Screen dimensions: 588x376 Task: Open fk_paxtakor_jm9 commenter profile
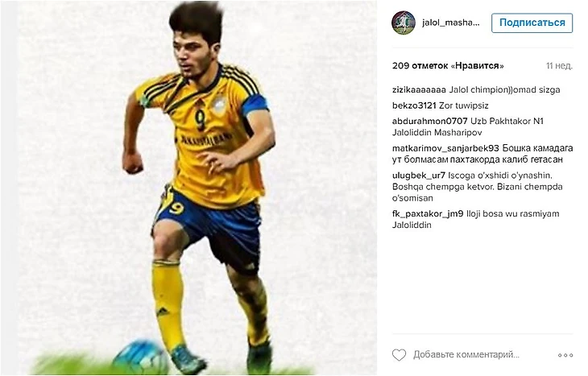428,213
